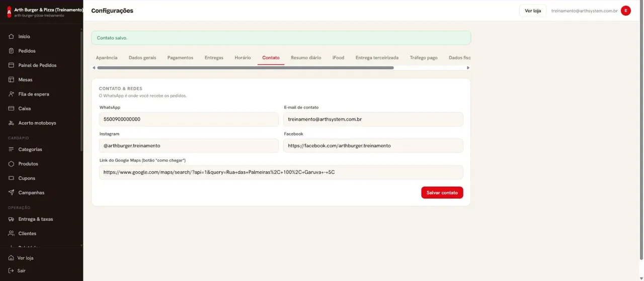This screenshot has height=281, width=644.
Task: Click the Mesas table icon
Action: (11, 79)
